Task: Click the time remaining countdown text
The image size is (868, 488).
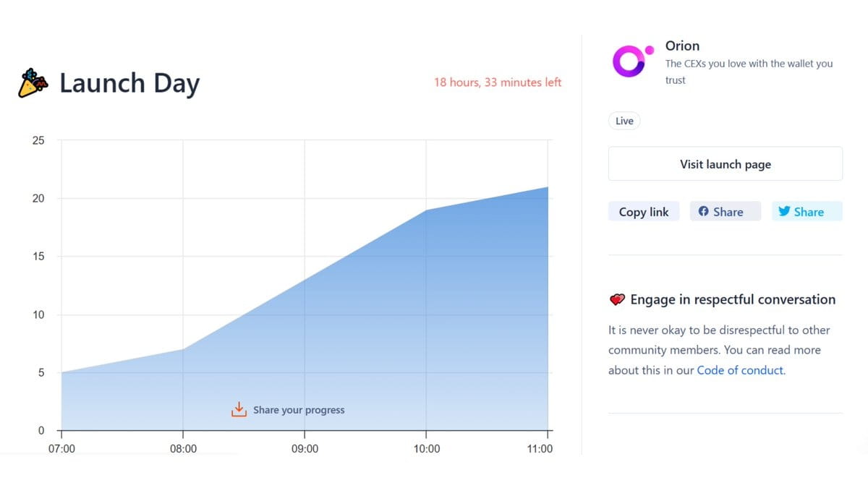Action: (x=498, y=82)
